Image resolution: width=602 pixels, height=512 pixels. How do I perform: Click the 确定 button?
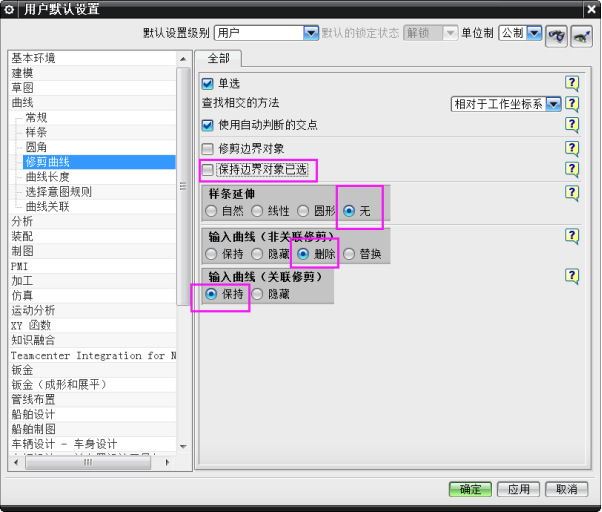click(x=470, y=489)
